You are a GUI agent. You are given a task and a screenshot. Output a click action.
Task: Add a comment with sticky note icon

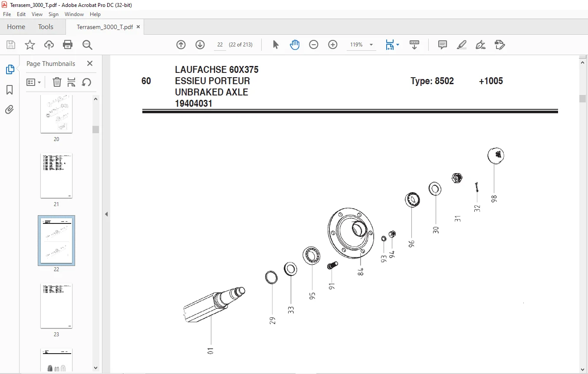pos(443,45)
